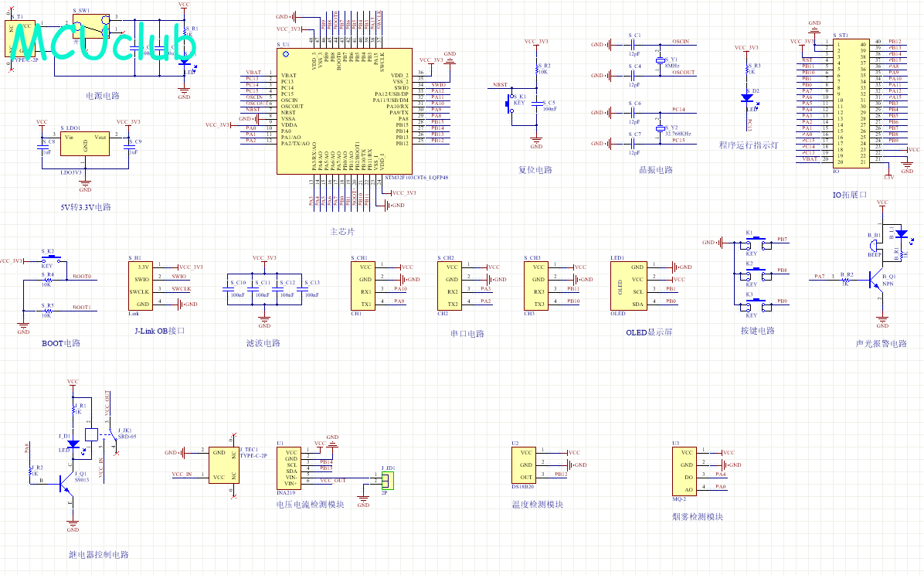Select the U1 INA219 module block
The image size is (924, 575).
click(289, 468)
